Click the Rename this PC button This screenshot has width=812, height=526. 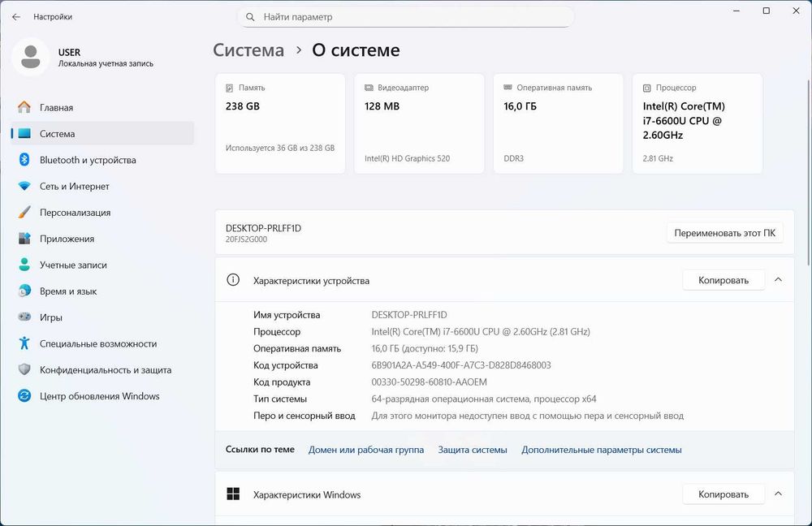(724, 233)
